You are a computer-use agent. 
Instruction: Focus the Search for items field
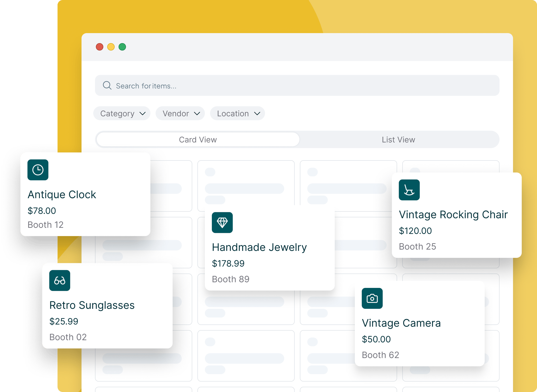pyautogui.click(x=297, y=86)
